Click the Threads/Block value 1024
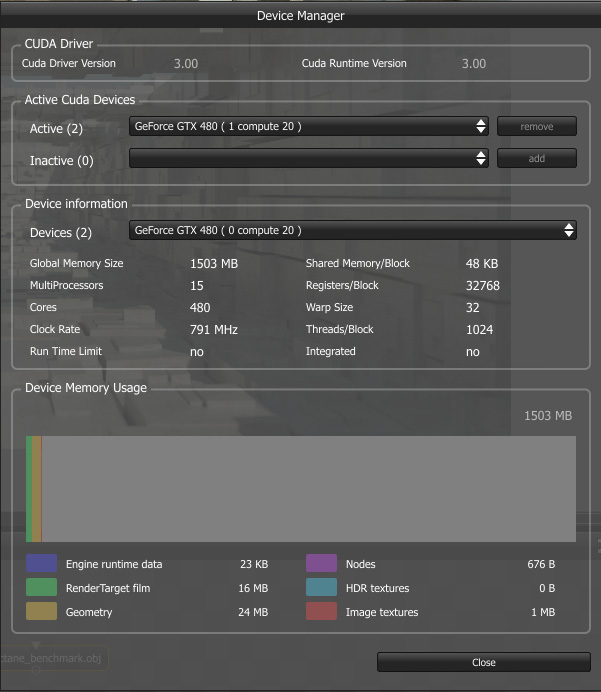The height and width of the screenshot is (692, 601). [480, 330]
